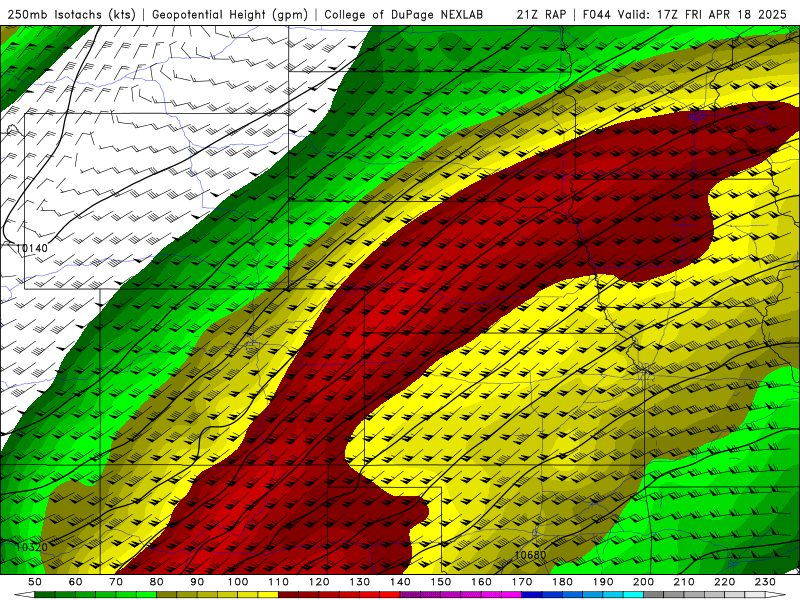Select the bright red swatch ending at 140
This screenshot has height=600, width=800.
(390, 595)
